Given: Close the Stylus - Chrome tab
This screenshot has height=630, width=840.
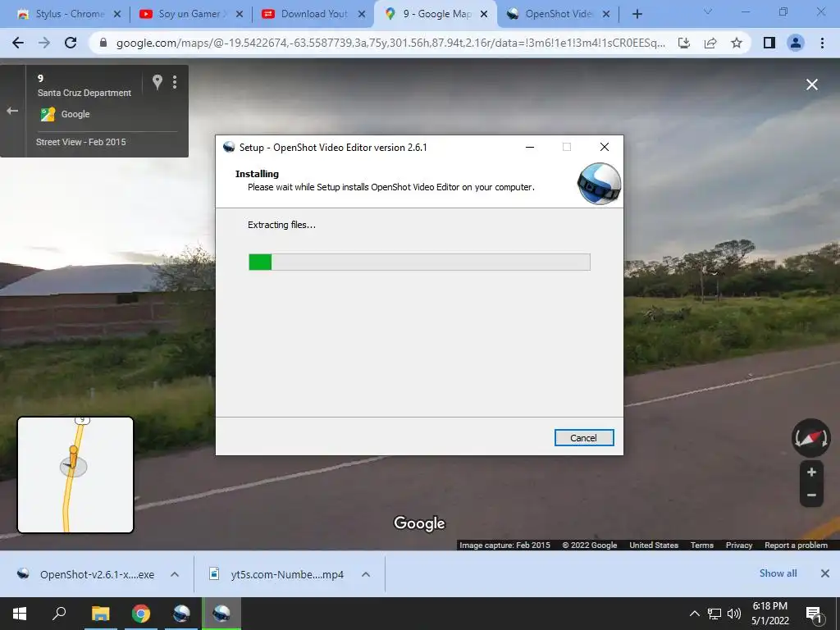Looking at the screenshot, I should 117,15.
